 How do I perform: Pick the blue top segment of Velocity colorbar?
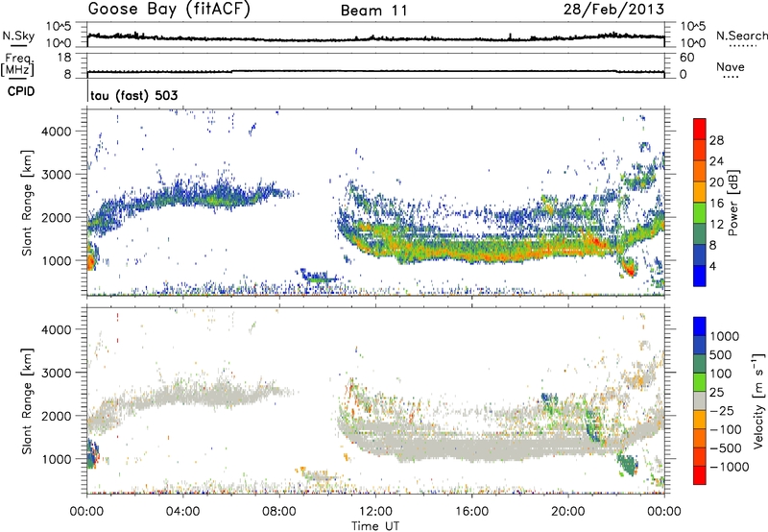pyautogui.click(x=700, y=326)
